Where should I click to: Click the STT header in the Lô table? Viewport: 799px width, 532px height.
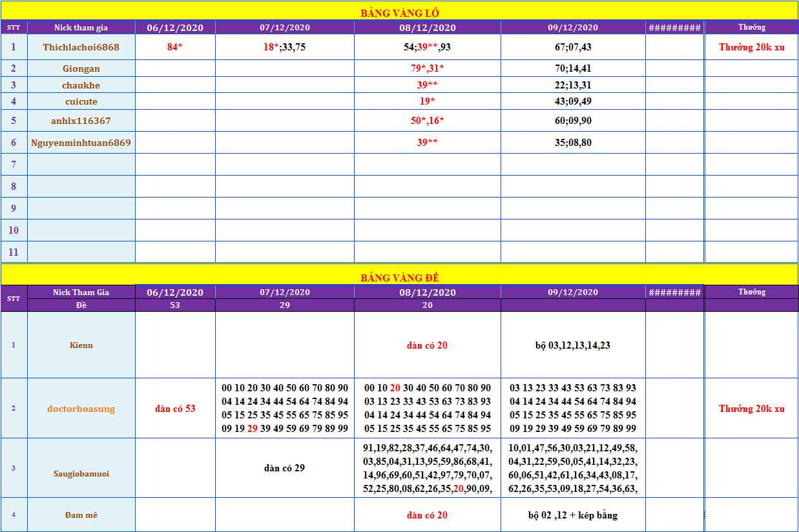click(14, 28)
